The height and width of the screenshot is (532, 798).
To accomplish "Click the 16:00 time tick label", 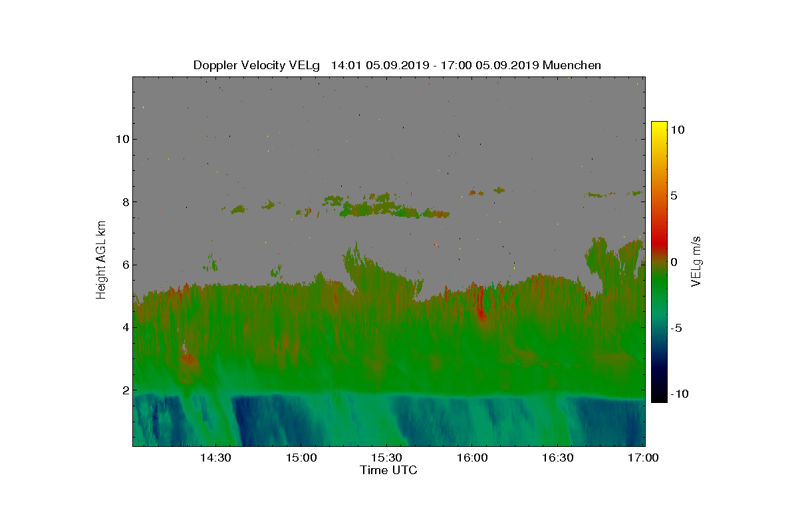I will click(x=472, y=458).
